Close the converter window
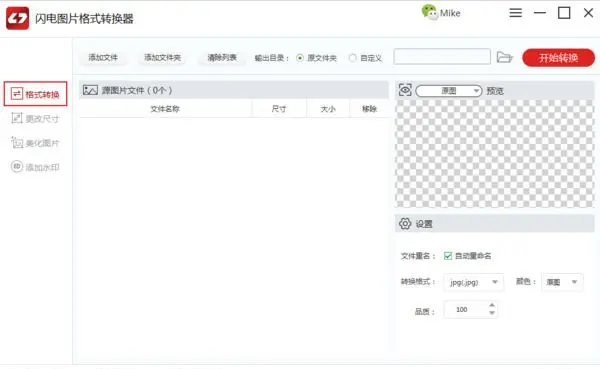 click(589, 13)
